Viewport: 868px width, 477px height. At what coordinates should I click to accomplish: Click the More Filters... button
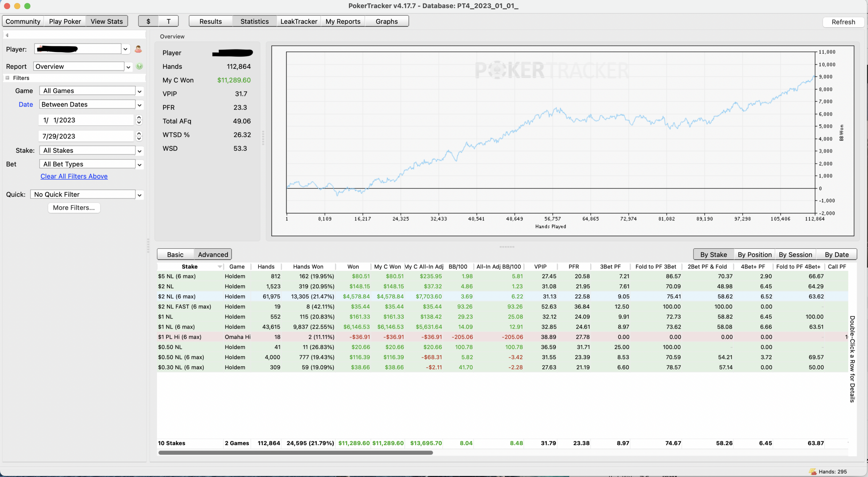(74, 208)
